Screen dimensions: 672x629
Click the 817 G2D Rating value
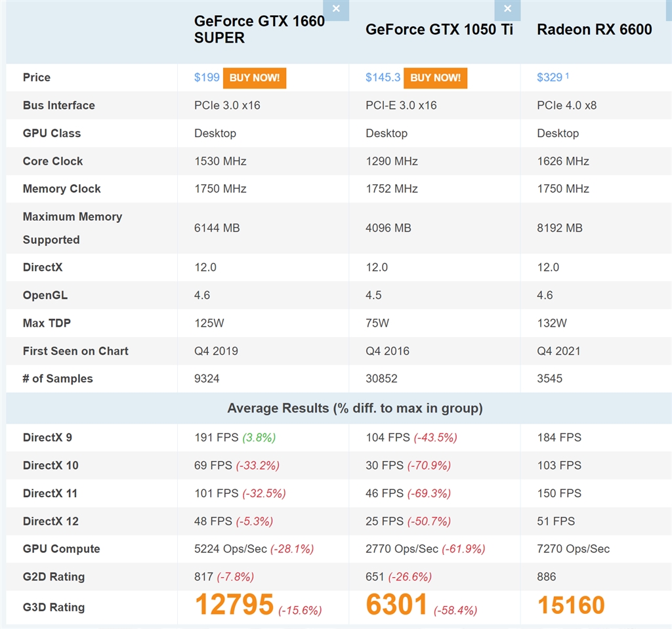(x=203, y=577)
